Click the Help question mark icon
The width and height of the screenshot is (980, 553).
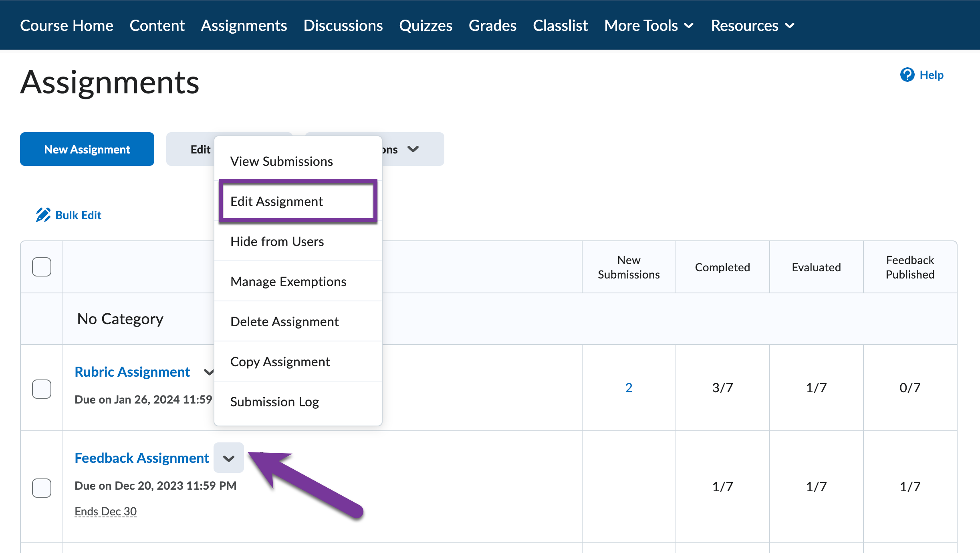tap(908, 75)
